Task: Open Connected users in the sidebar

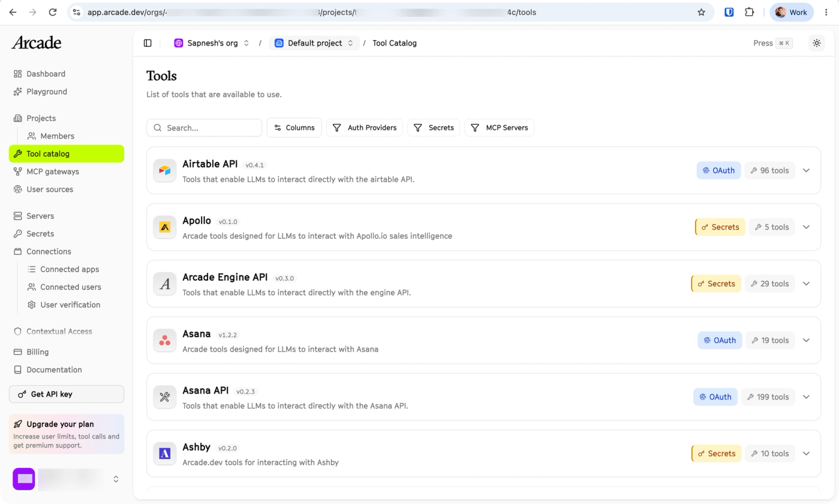Action: tap(73, 287)
